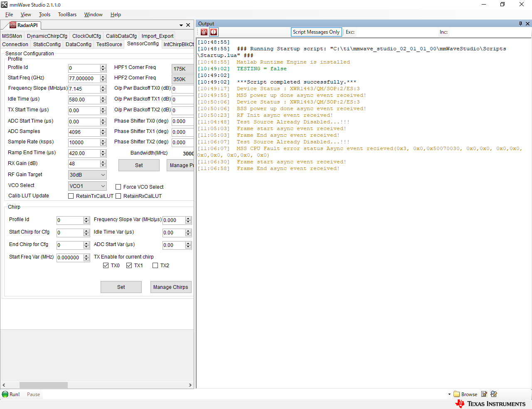Click the RX Gain (dB) spinner arrows
532x409 pixels.
tap(103, 164)
